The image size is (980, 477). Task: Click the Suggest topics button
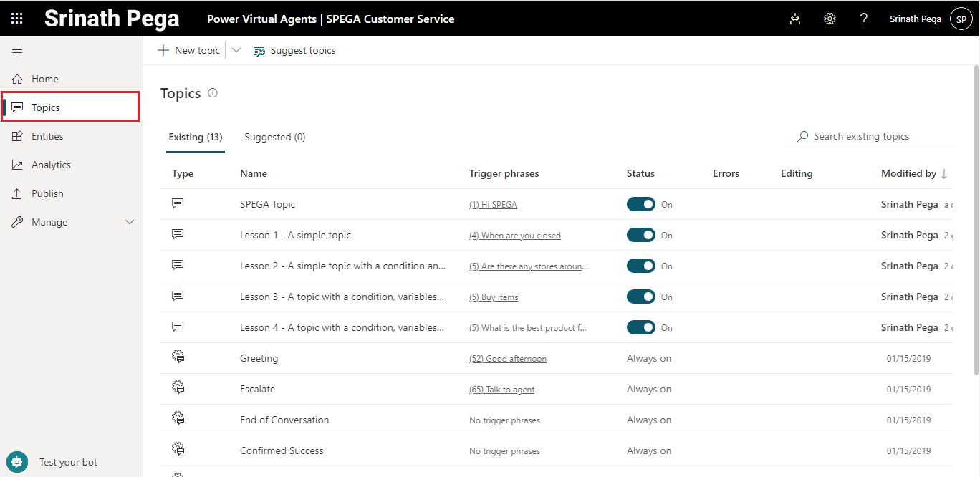click(294, 50)
